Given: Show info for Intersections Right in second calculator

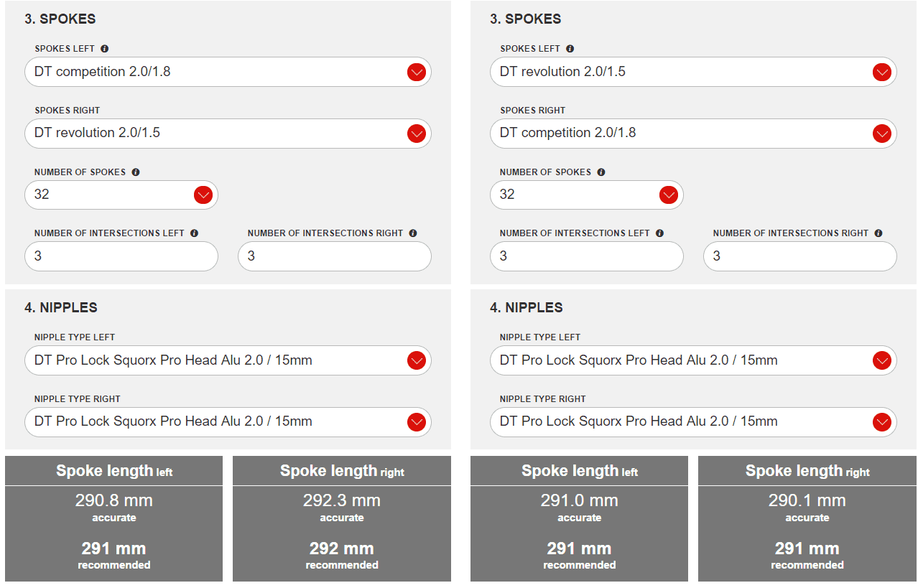Looking at the screenshot, I should pos(878,233).
